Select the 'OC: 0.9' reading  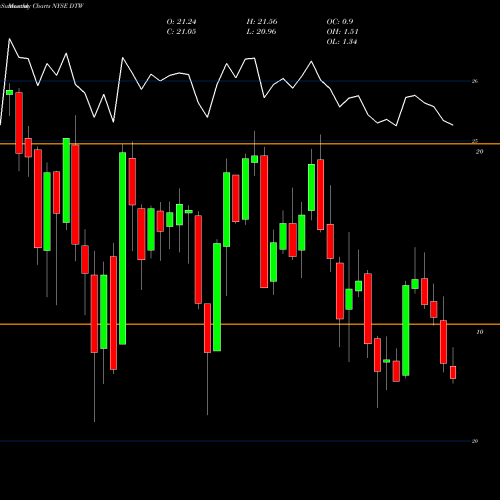[340, 22]
